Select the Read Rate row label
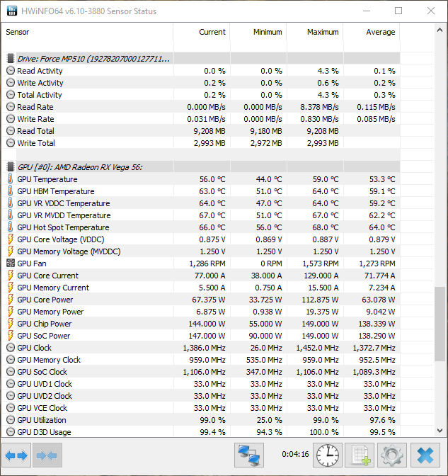The image size is (448, 476). click(x=35, y=107)
